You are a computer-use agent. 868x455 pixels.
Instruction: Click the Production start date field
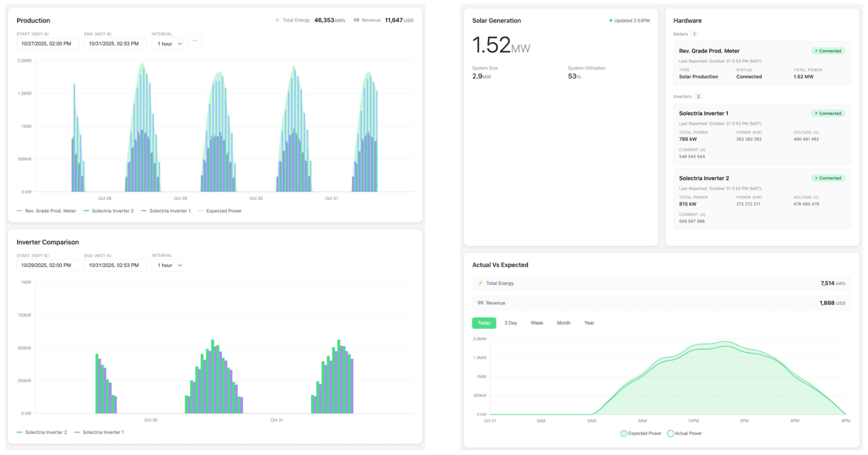click(48, 43)
